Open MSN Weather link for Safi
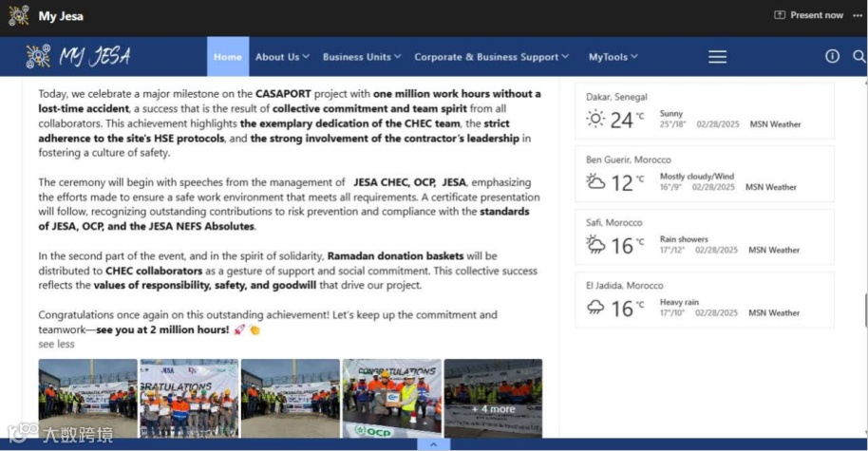 tap(774, 250)
